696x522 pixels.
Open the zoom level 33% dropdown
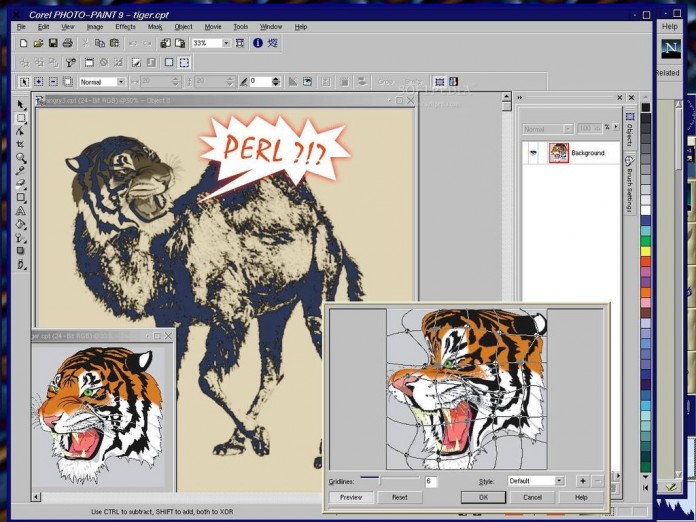pyautogui.click(x=226, y=43)
